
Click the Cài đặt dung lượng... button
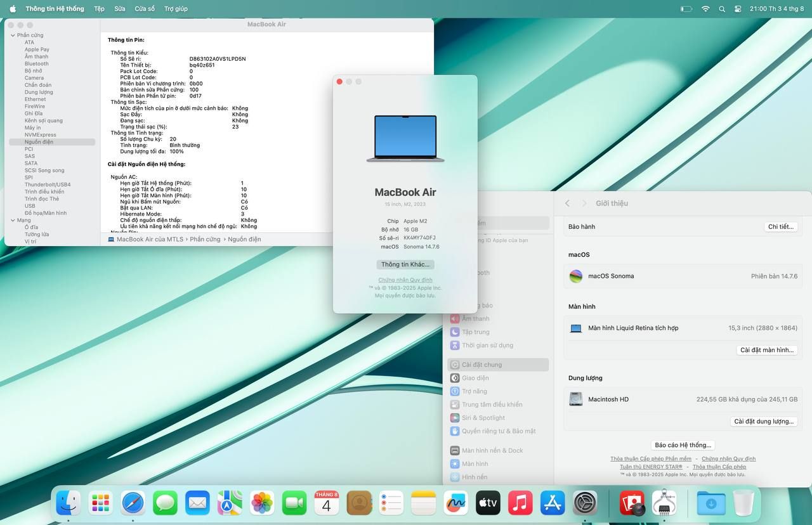764,422
